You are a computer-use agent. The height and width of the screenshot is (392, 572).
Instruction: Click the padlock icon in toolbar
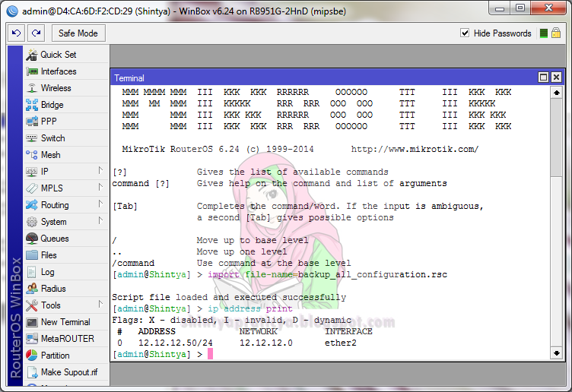coord(556,33)
